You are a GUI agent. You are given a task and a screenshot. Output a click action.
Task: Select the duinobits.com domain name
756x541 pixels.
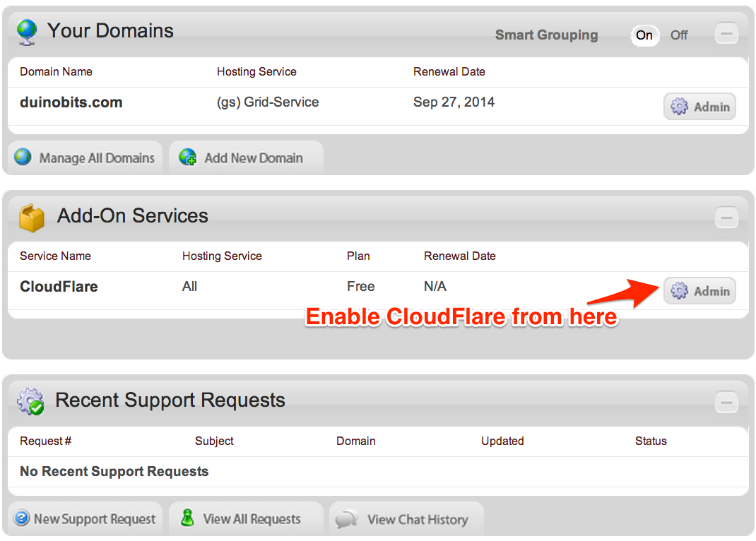71,102
